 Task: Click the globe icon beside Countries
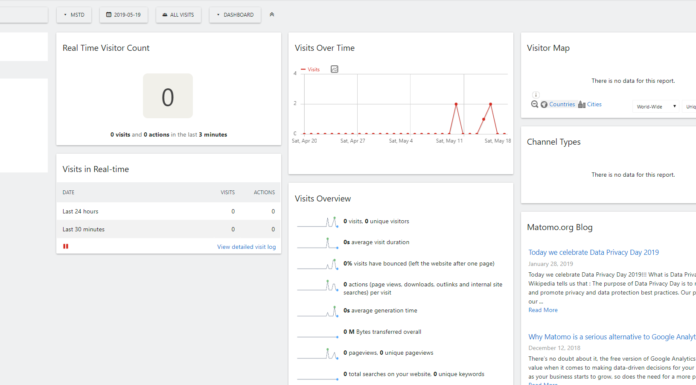544,104
